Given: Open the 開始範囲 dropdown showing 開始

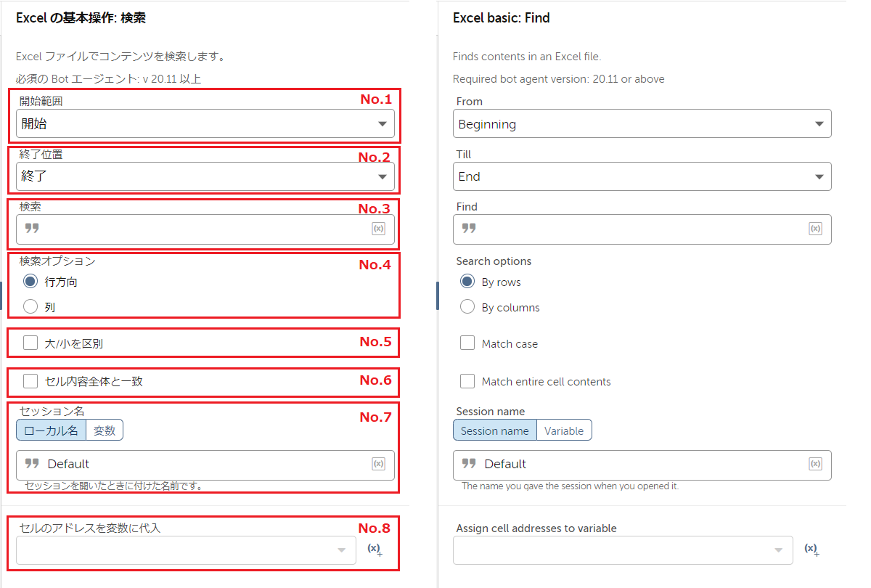Looking at the screenshot, I should (205, 124).
